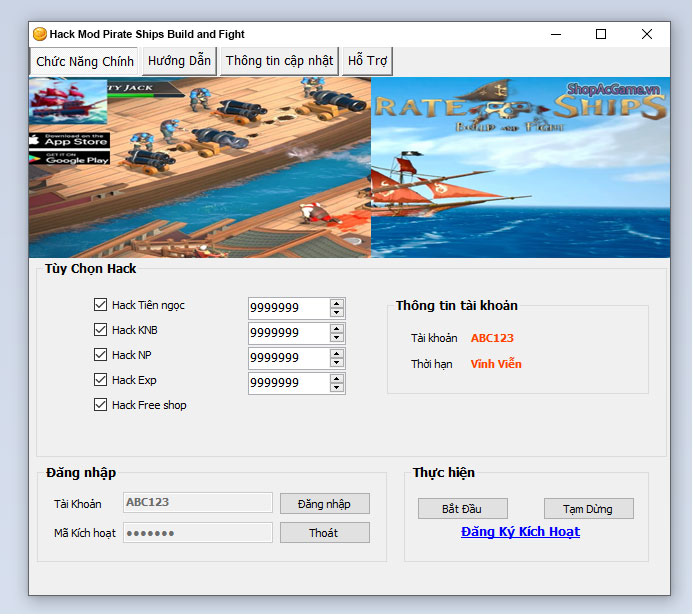Open the Thông tin cập nhật tab
This screenshot has width=693, height=616.
click(x=279, y=61)
